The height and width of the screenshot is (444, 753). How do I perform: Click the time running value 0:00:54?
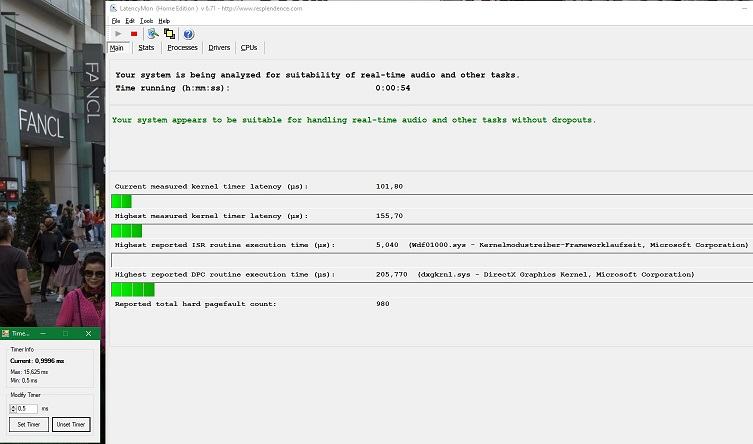[393, 88]
